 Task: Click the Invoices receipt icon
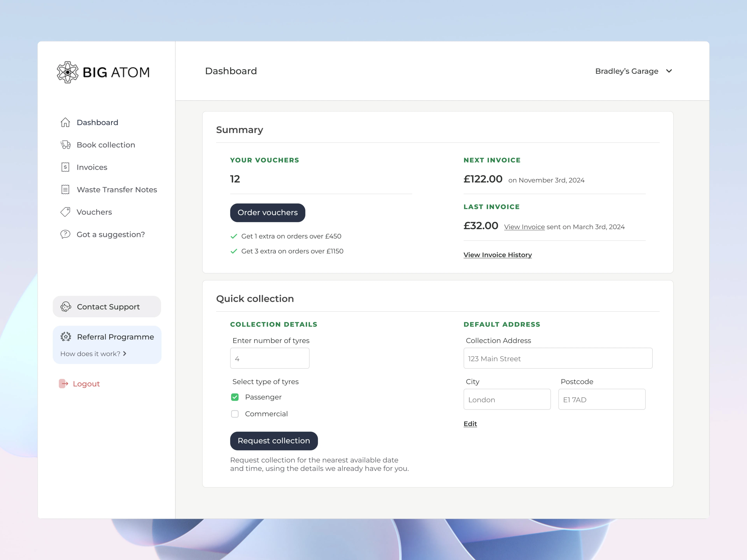65,167
